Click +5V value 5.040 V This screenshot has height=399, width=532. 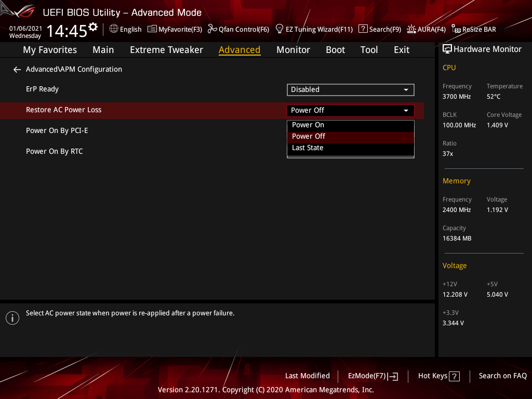(x=497, y=295)
